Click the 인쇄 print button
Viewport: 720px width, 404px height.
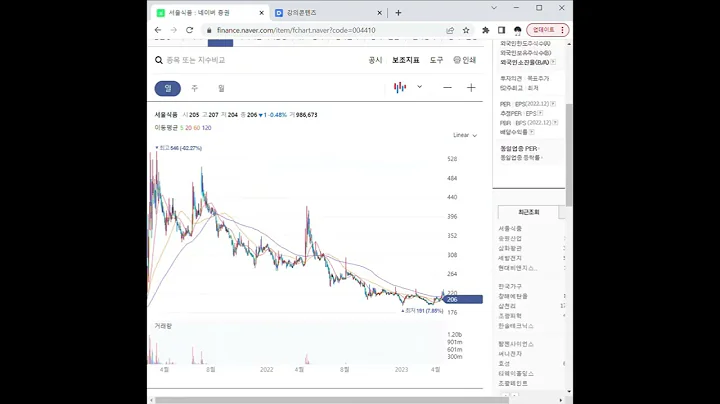point(465,60)
